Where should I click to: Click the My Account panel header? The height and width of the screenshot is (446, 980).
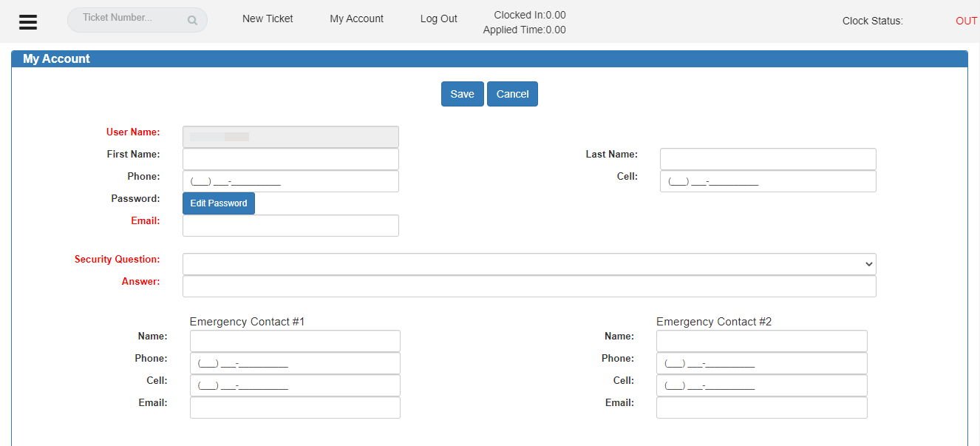tap(489, 59)
